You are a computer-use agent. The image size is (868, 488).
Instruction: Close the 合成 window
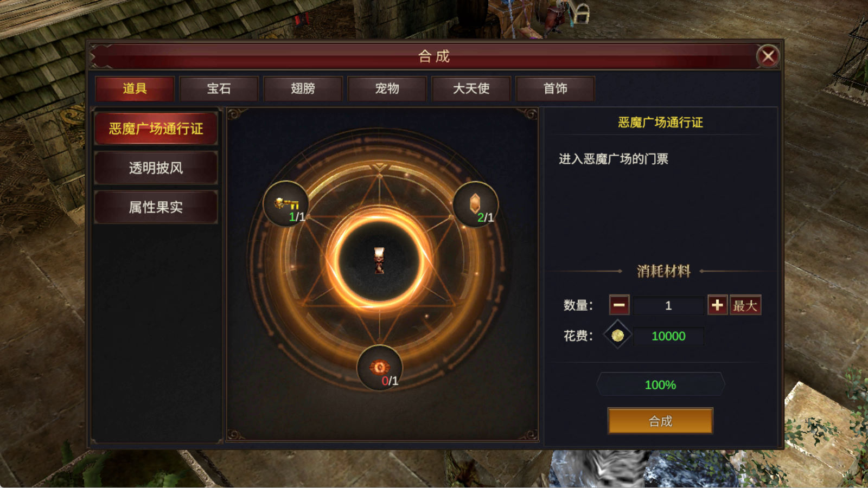pos(768,56)
